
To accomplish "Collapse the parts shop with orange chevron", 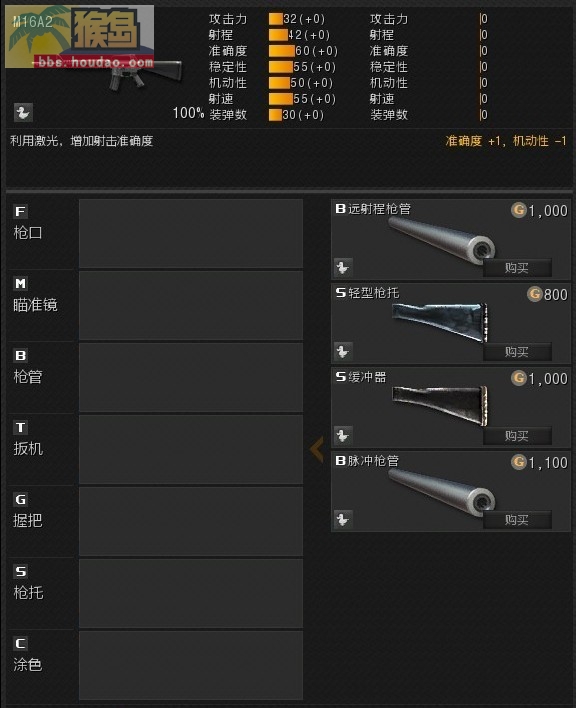I will click(317, 449).
